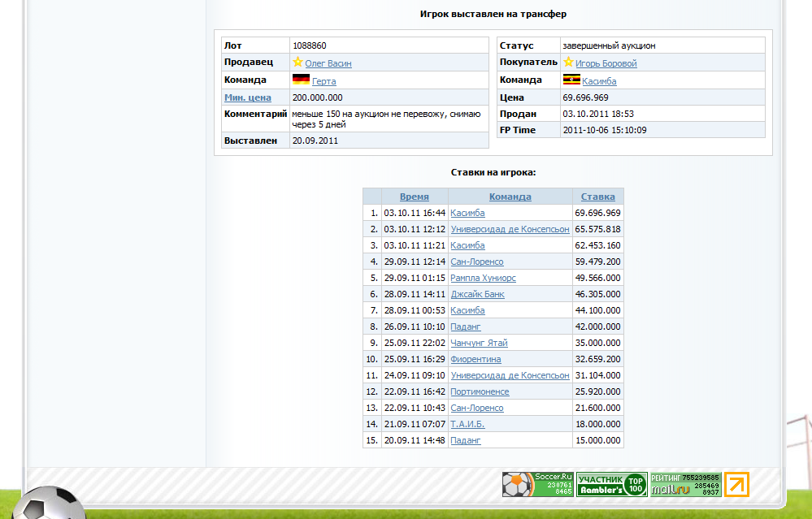Open Чанчунг Ятай team link
812x519 pixels.
click(479, 343)
